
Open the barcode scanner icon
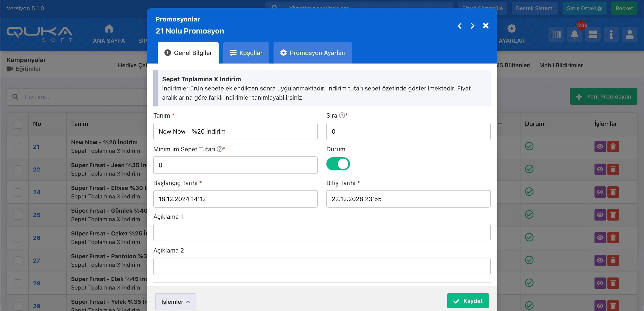(x=556, y=34)
